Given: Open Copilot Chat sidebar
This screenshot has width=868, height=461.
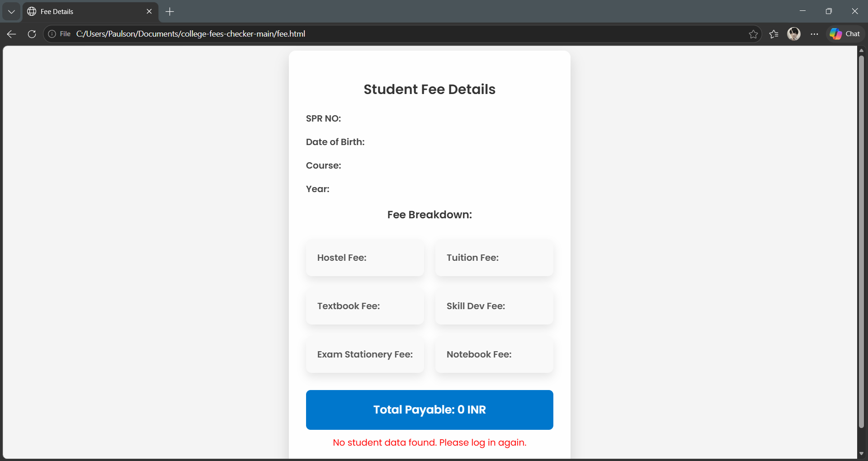Looking at the screenshot, I should click(845, 34).
